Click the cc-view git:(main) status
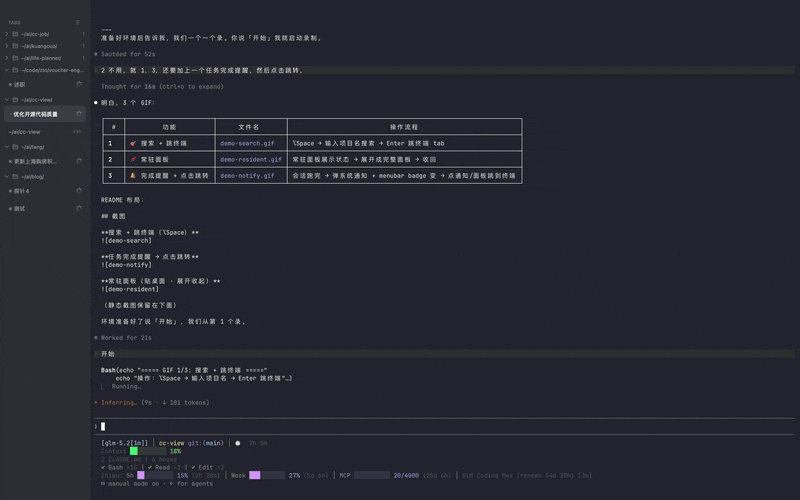The height and width of the screenshot is (500, 800). tap(191, 443)
